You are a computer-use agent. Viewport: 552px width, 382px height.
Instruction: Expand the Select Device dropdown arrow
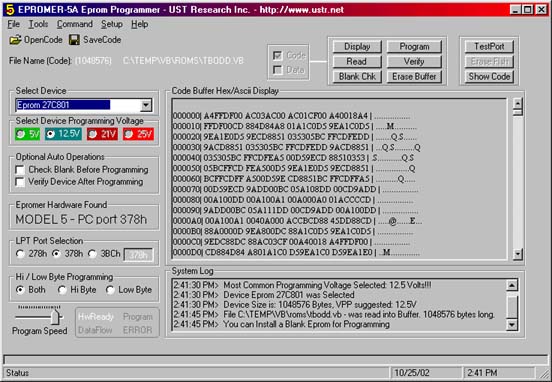click(146, 105)
